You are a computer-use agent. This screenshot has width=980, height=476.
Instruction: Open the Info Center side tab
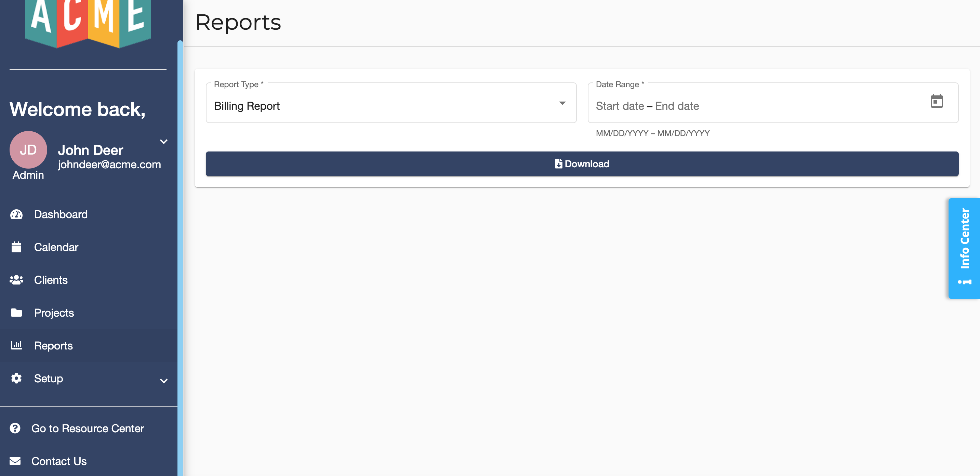[964, 248]
